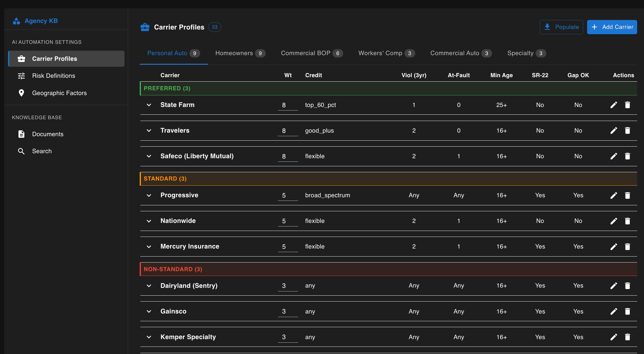Click the Gainsco weight field
The image size is (644, 354).
point(288,311)
